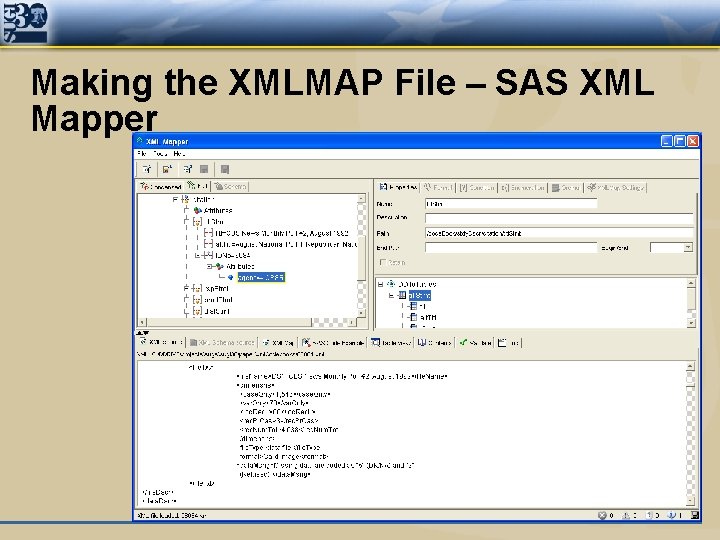Viewport: 720px width, 540px height.
Task: Expand the first element node below highlighted attribute
Action: [x=186, y=288]
